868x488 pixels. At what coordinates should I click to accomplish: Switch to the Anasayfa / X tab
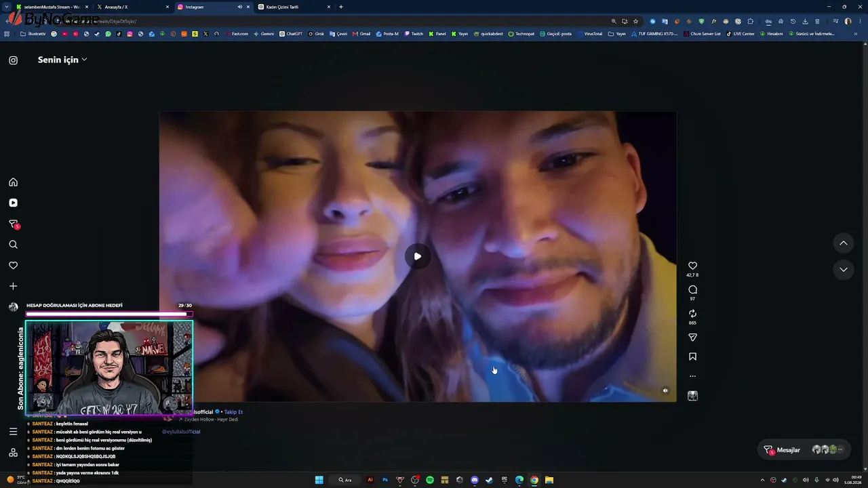(x=133, y=7)
